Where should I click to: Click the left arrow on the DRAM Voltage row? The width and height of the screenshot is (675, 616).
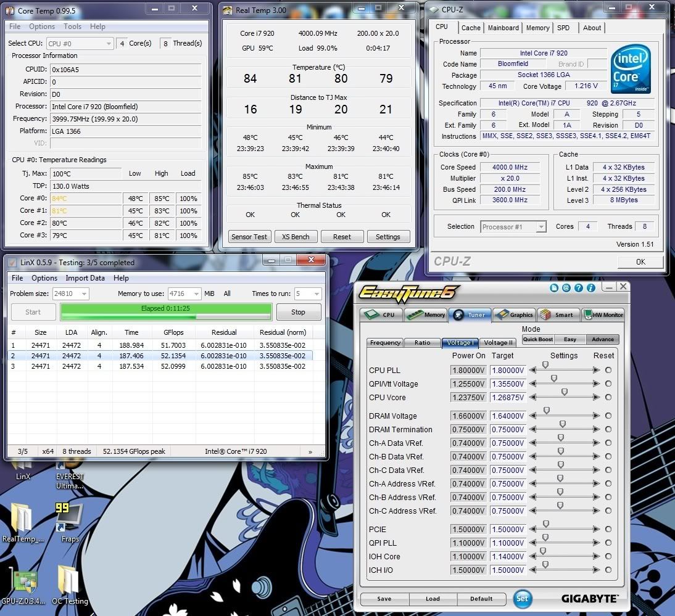[533, 416]
